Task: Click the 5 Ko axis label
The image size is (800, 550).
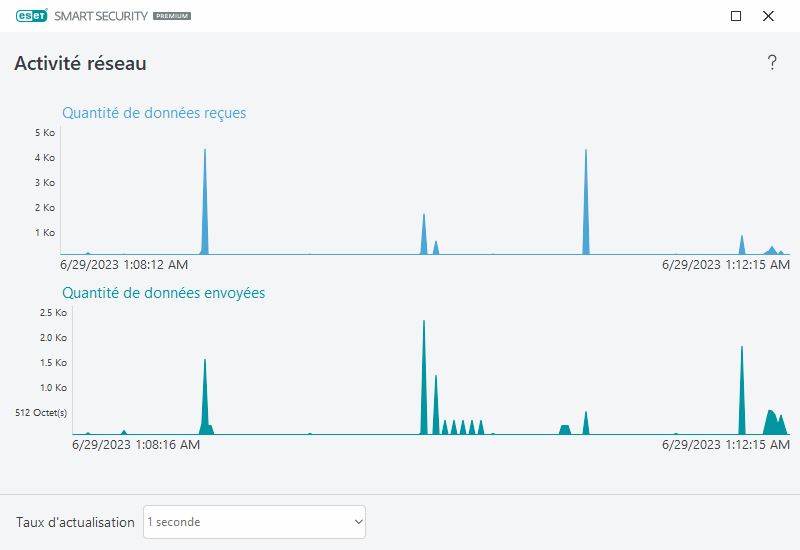Action: pyautogui.click(x=44, y=133)
